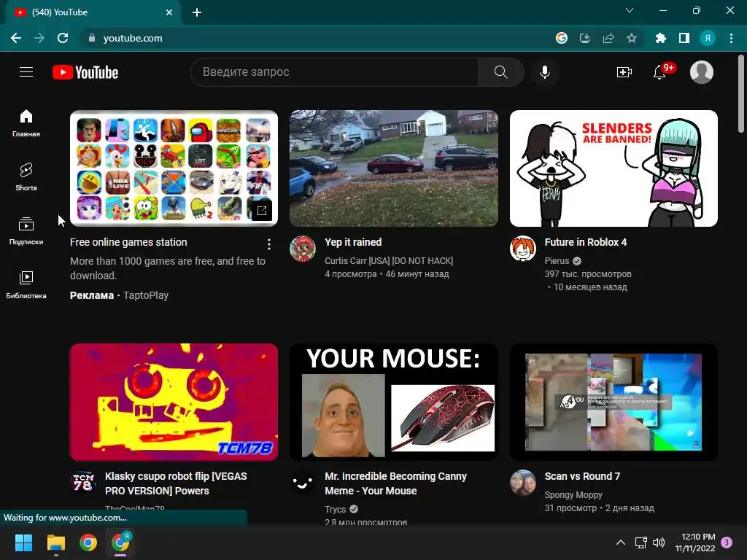Click the page vertical scrollbar

741,94
